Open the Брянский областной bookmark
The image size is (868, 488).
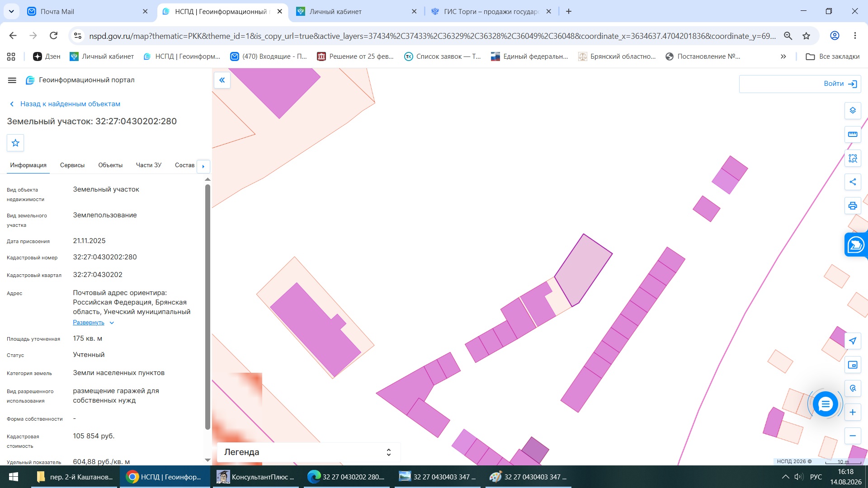617,56
